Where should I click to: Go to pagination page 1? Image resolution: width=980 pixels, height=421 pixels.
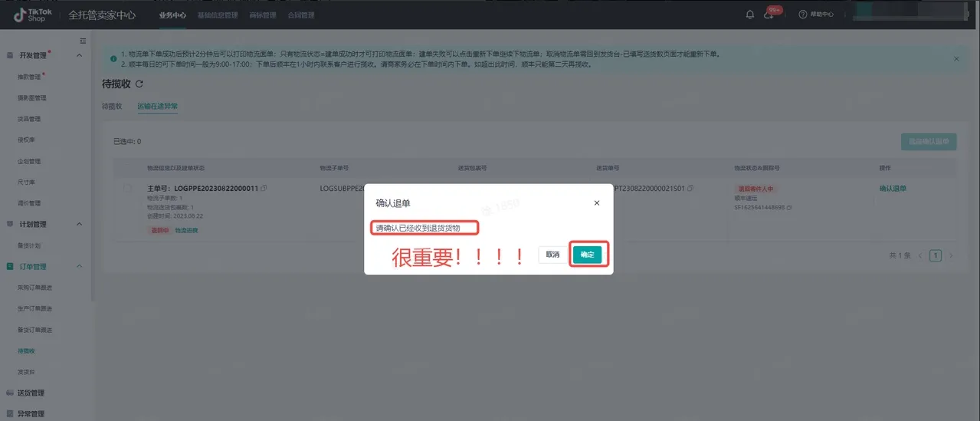pos(935,255)
